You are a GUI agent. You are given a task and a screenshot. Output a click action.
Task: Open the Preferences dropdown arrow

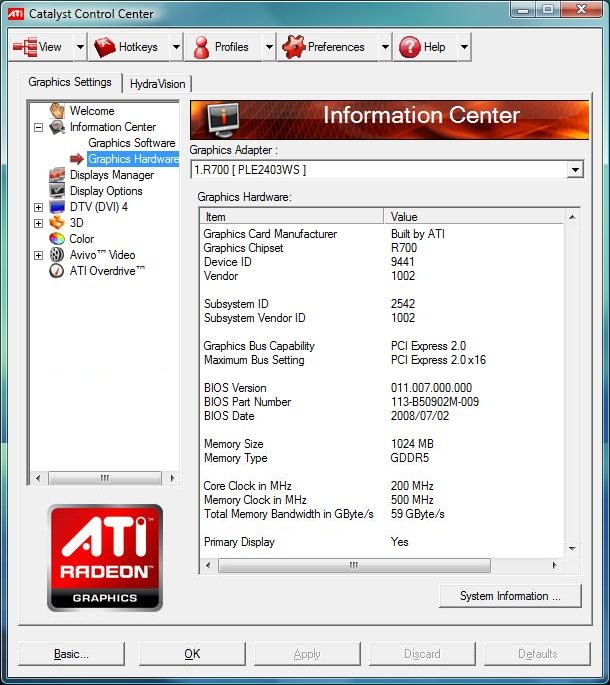click(x=385, y=47)
